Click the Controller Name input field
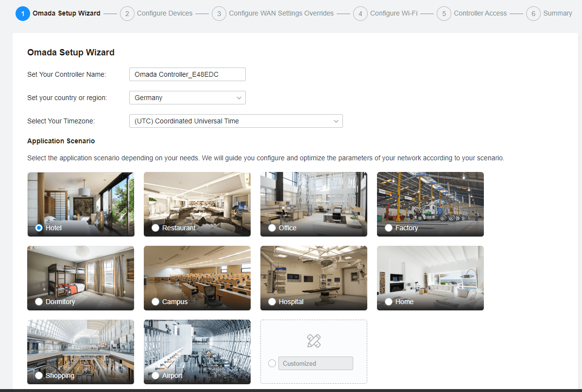Viewport: 582px width, 392px height. [187, 74]
